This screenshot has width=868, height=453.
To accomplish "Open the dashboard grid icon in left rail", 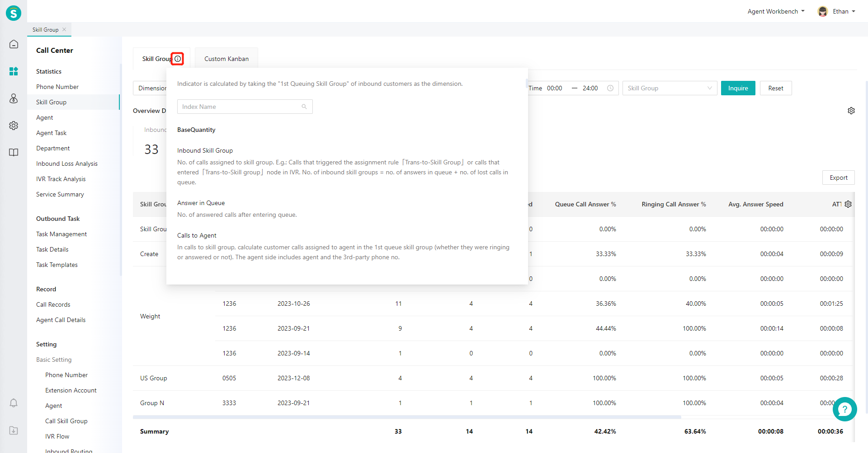I will (x=14, y=71).
